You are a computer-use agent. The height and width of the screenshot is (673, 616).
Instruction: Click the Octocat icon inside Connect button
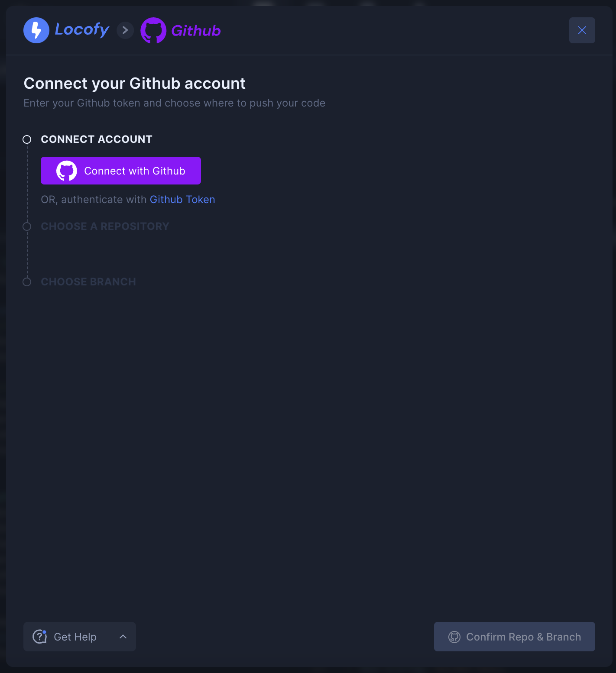click(x=67, y=171)
